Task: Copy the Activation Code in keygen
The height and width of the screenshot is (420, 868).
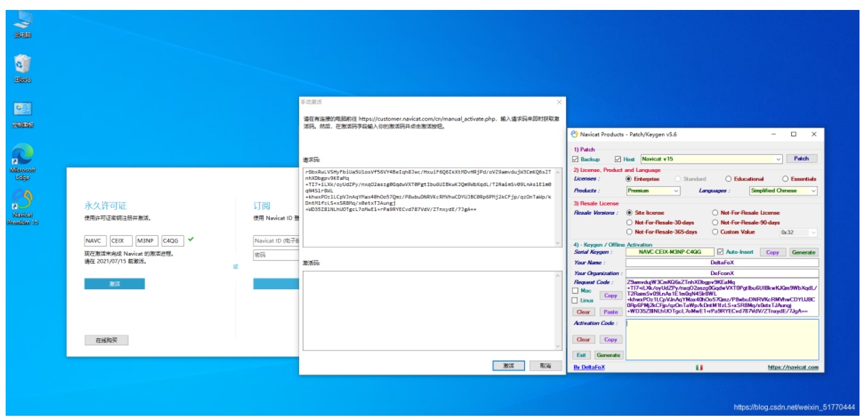Action: [x=610, y=340]
